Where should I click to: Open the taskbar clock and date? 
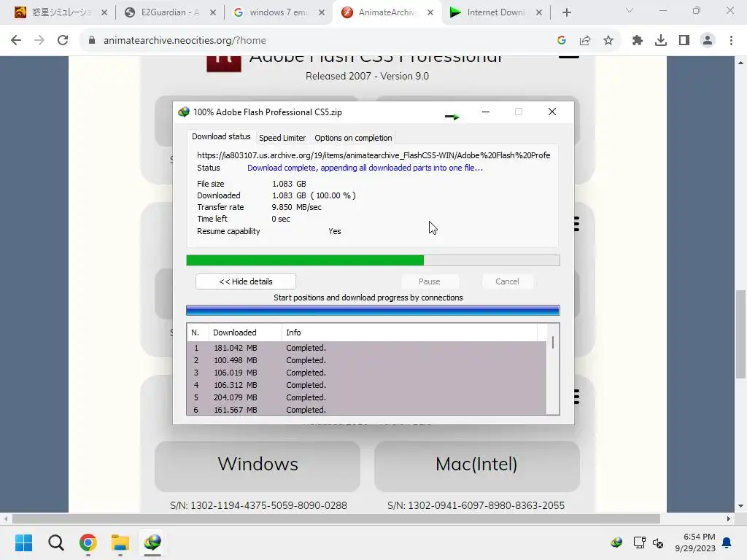coord(695,542)
